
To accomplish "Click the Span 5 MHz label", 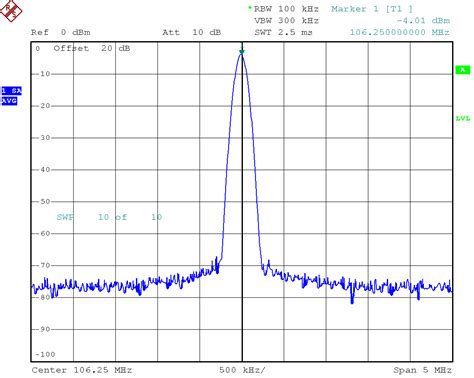I will (422, 370).
